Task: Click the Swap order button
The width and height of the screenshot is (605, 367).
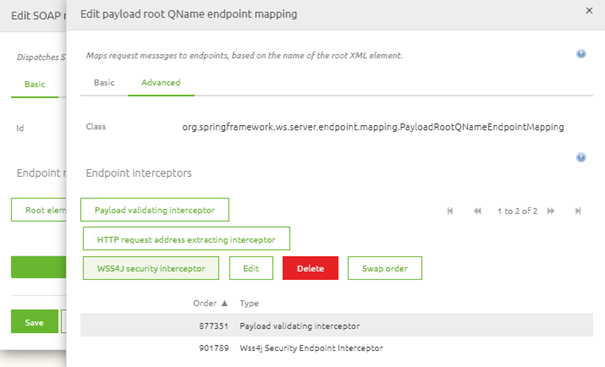Action: (385, 268)
